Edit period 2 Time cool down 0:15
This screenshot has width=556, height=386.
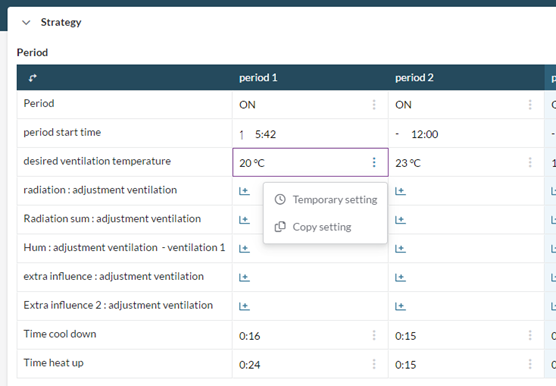pos(406,336)
